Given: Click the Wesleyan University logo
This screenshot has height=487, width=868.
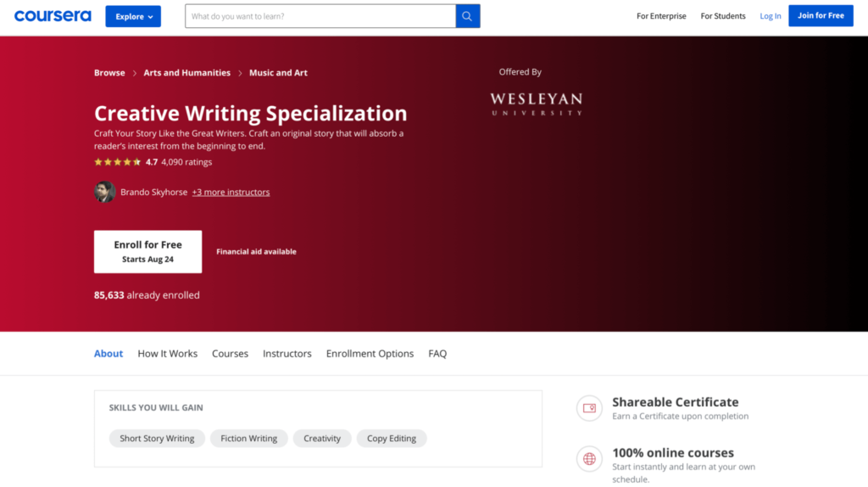Looking at the screenshot, I should (x=536, y=104).
